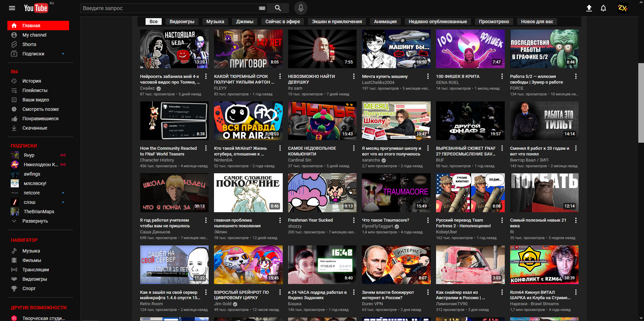Open the on-screen keyboard icon in search
Image resolution: width=644 pixels, height=321 pixels.
[x=262, y=8]
